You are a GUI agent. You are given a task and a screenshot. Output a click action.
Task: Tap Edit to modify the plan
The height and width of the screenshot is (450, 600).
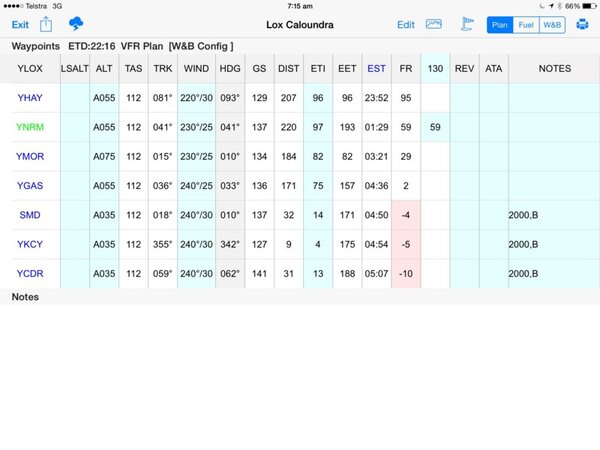click(405, 24)
